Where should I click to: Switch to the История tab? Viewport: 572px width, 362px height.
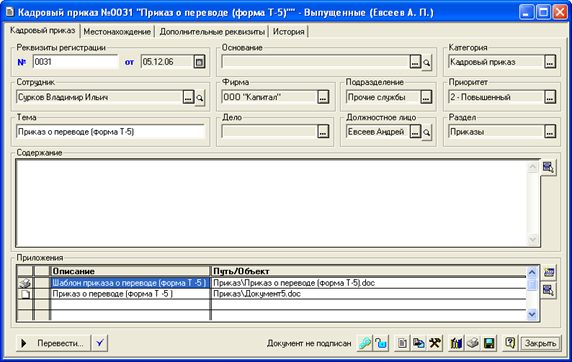(289, 32)
